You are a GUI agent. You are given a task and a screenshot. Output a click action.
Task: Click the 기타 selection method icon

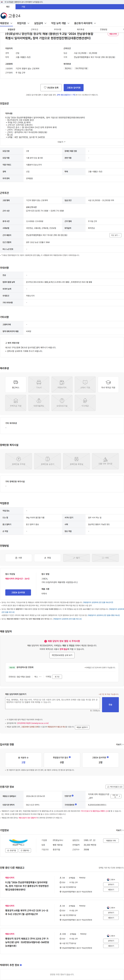pos(105,558)
